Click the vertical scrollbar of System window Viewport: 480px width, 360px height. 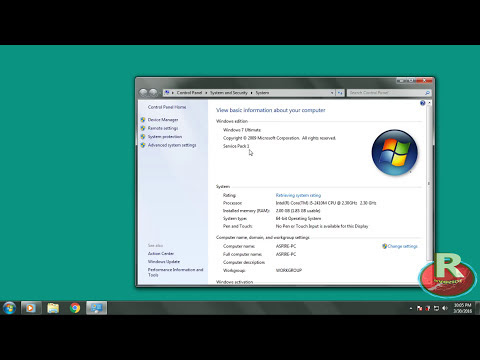click(x=429, y=182)
